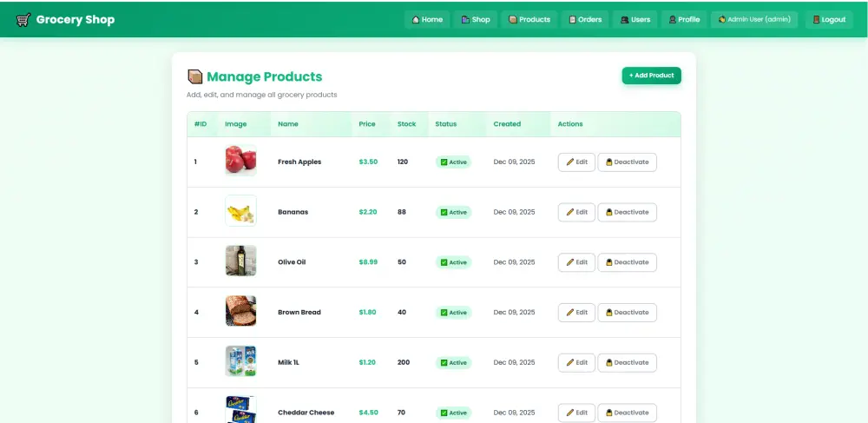Image resolution: width=868 pixels, height=423 pixels.
Task: Click green check icon in Fresh Apples status
Action: pyautogui.click(x=444, y=162)
